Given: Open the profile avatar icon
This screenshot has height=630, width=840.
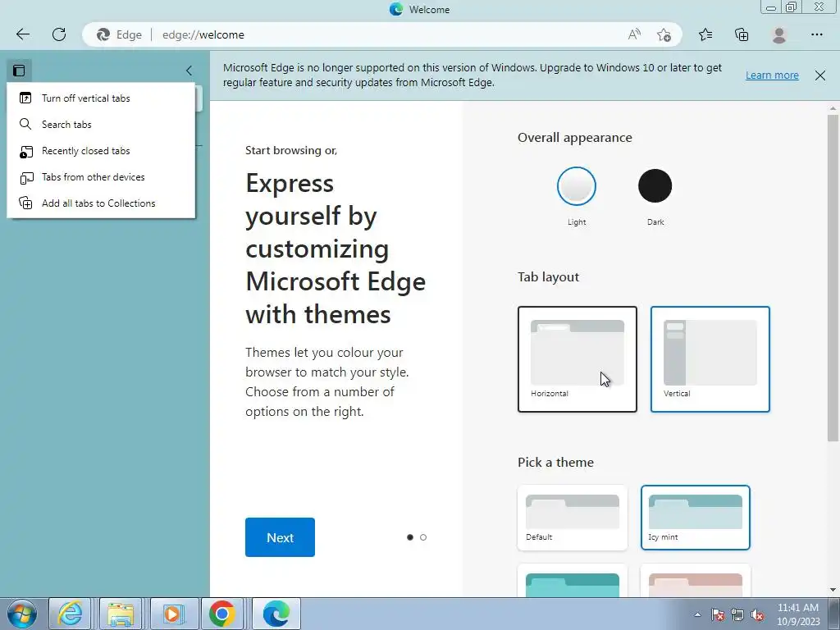Looking at the screenshot, I should coord(779,34).
